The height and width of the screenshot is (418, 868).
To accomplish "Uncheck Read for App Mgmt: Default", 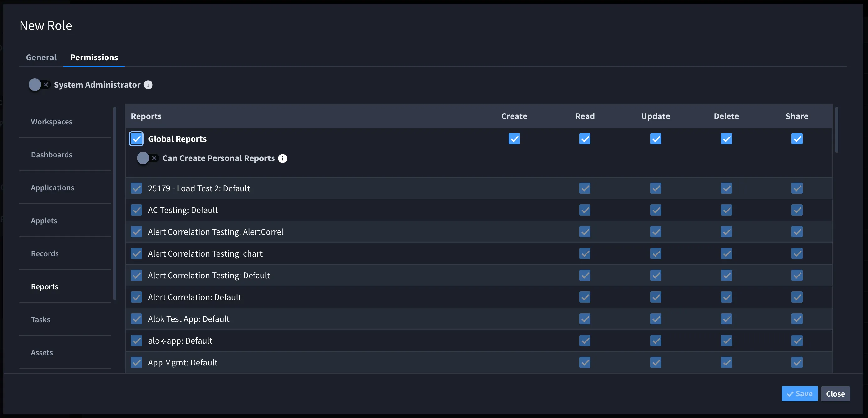I will pyautogui.click(x=585, y=362).
